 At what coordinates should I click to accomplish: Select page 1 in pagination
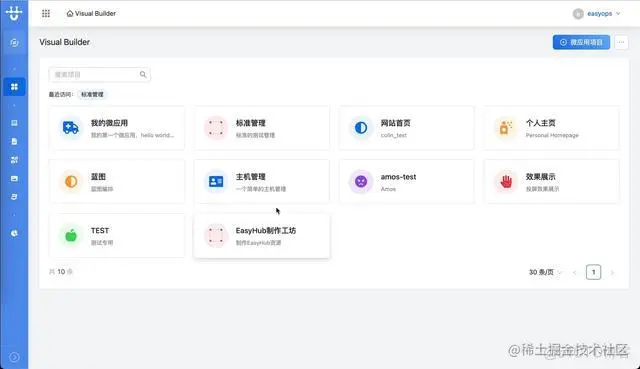(x=593, y=272)
